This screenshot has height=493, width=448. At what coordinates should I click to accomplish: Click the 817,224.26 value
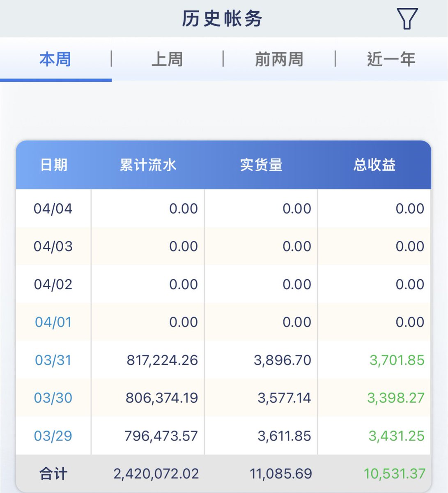[162, 360]
